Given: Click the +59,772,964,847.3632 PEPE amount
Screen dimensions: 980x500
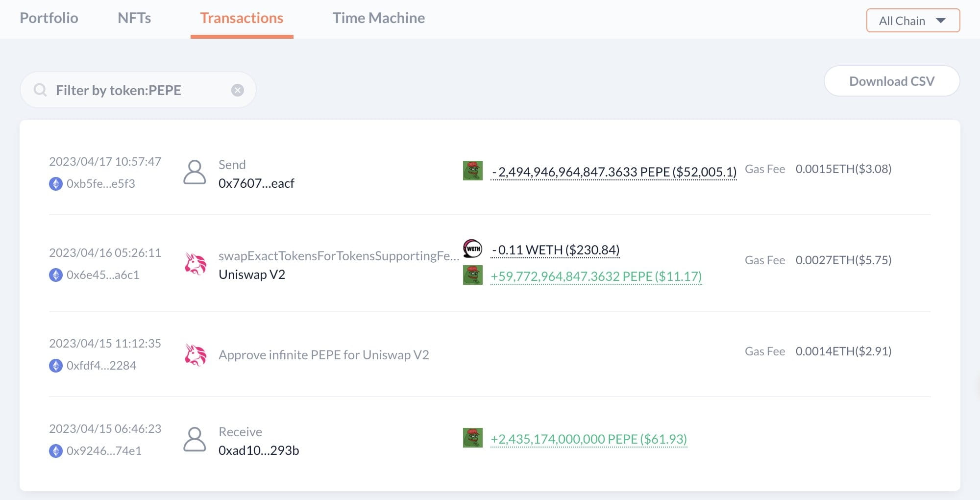Looking at the screenshot, I should (x=596, y=276).
